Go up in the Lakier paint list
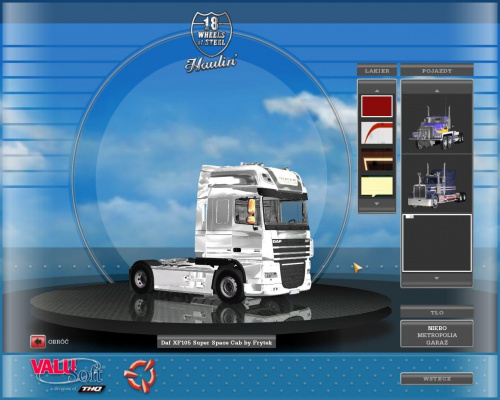The width and height of the screenshot is (500, 400). coord(377,90)
